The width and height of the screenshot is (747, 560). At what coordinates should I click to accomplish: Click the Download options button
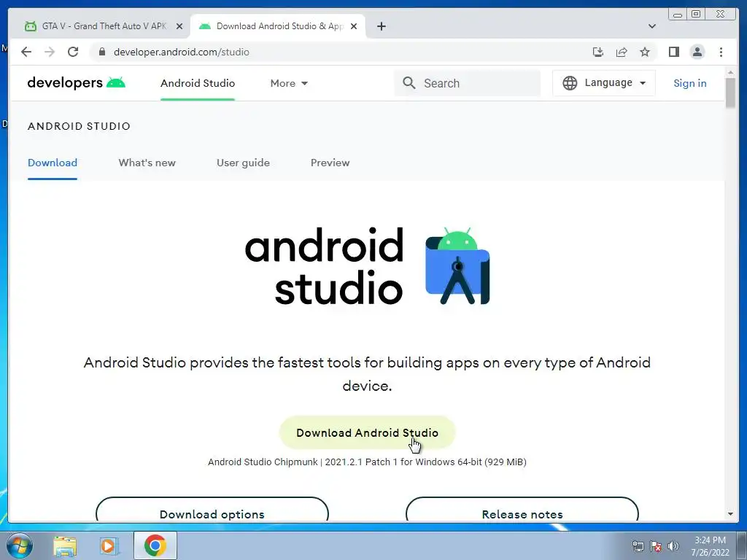pos(212,510)
